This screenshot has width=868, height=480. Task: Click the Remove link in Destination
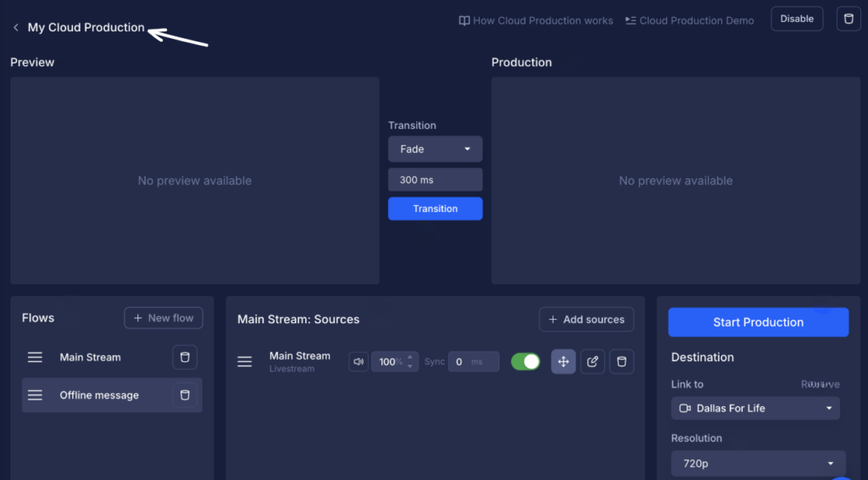(x=820, y=384)
